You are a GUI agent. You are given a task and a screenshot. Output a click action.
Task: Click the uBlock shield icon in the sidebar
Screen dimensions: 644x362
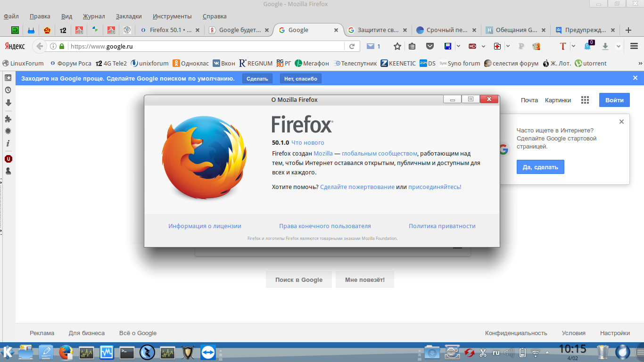click(8, 159)
